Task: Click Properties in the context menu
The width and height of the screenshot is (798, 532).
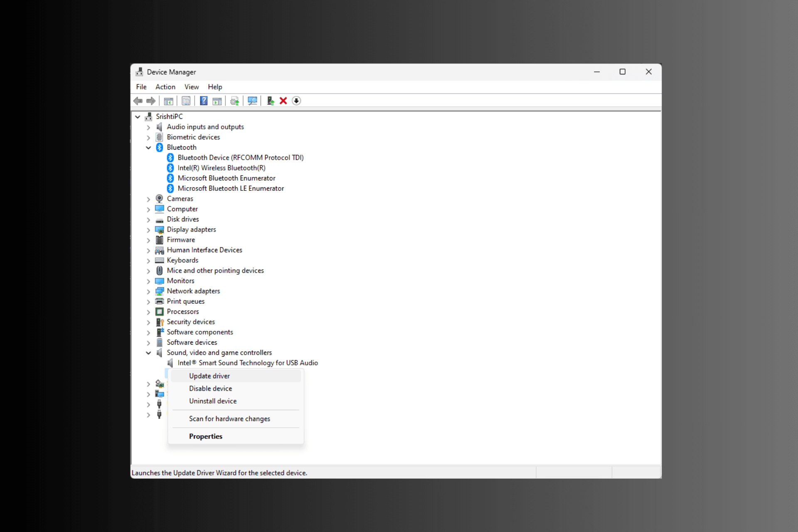Action: [x=205, y=436]
